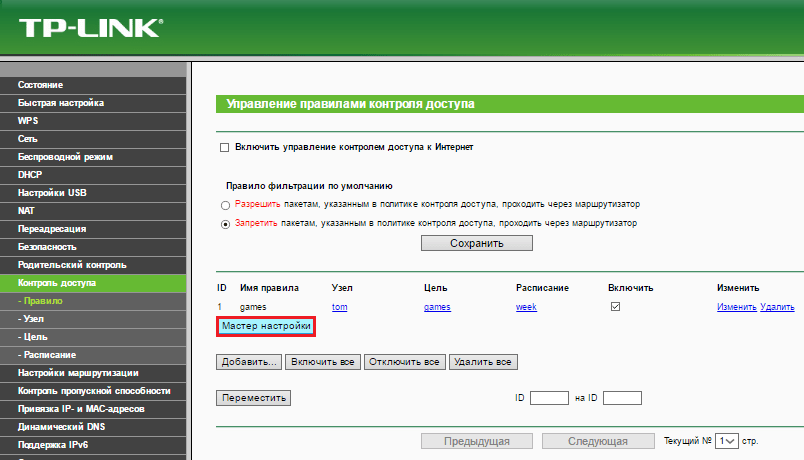
Task: Open the week schedule link
Action: coord(526,307)
